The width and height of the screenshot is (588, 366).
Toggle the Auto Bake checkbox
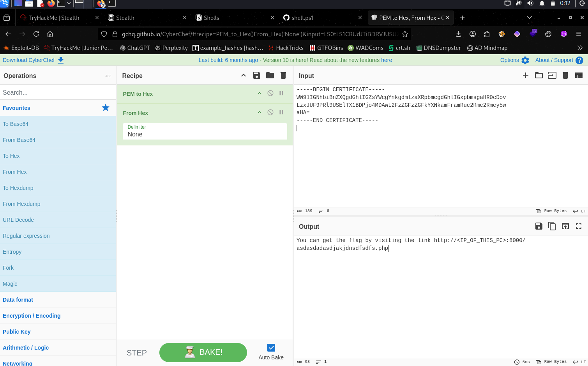tap(271, 348)
